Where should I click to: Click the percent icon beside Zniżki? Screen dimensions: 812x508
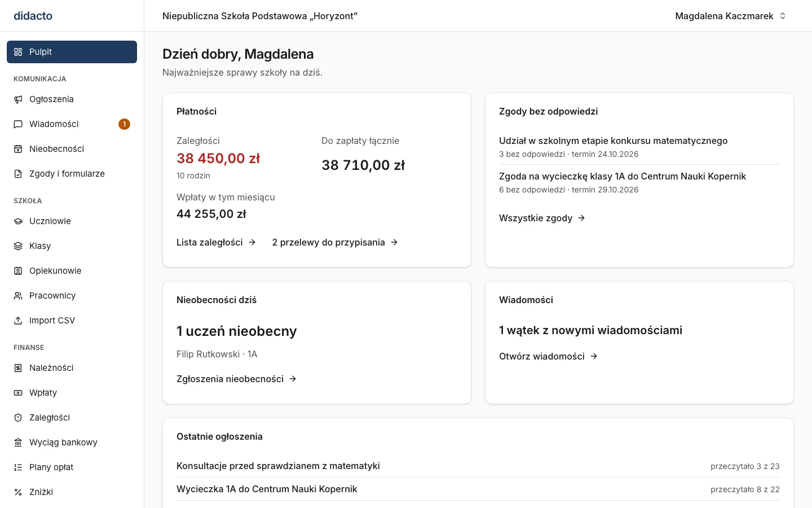pyautogui.click(x=18, y=492)
